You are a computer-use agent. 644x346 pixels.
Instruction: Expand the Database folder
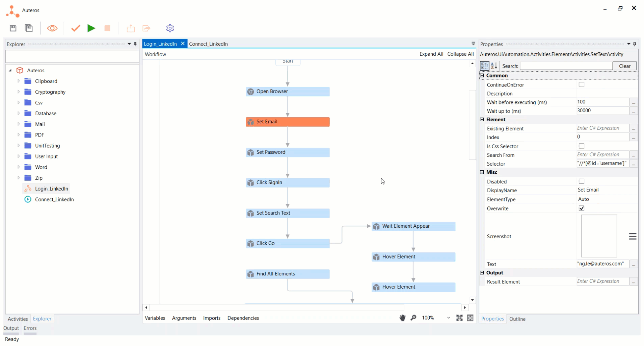point(19,113)
